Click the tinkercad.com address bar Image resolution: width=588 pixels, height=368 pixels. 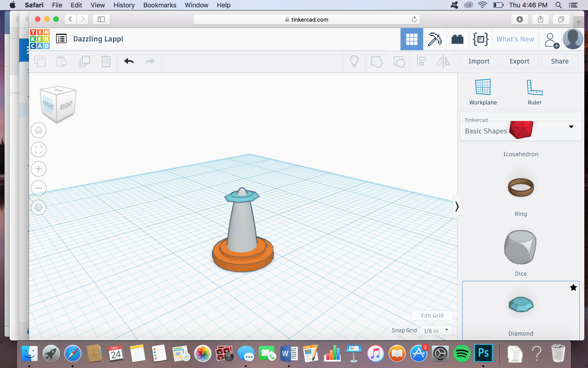pyautogui.click(x=306, y=20)
